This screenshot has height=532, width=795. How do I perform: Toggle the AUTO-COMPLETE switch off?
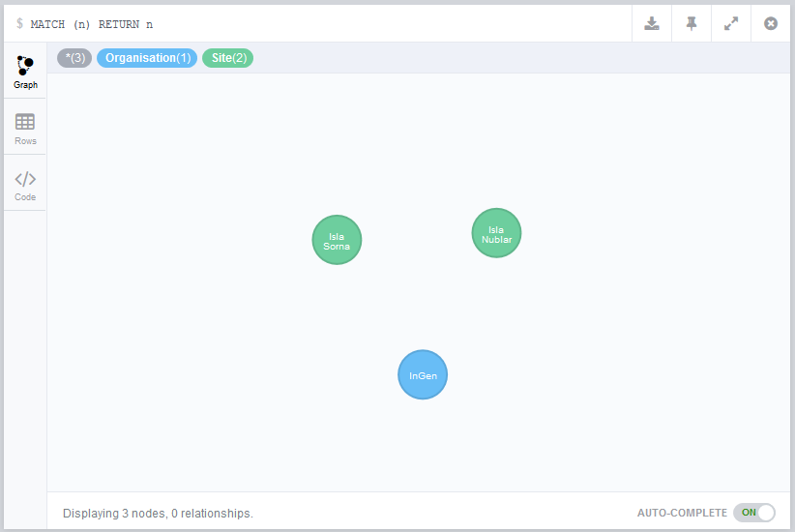tap(754, 513)
